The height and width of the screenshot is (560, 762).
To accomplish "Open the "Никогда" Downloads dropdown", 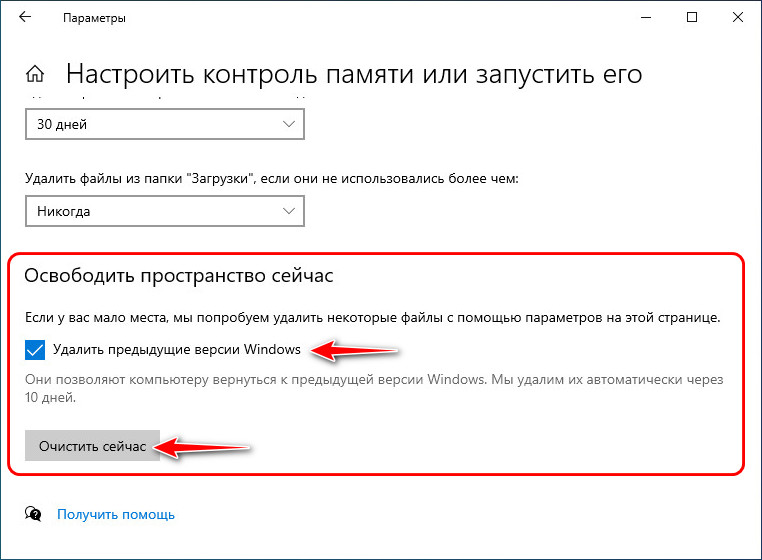I will click(165, 211).
